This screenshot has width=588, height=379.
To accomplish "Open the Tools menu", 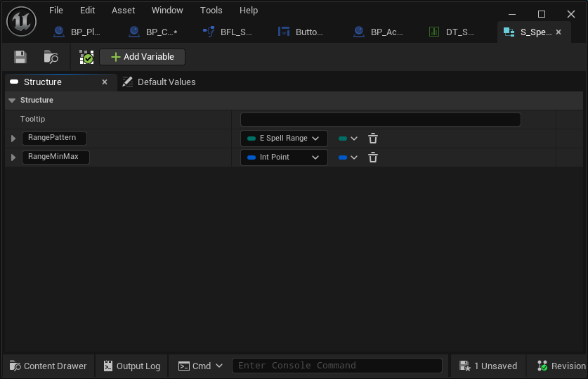I will (211, 10).
